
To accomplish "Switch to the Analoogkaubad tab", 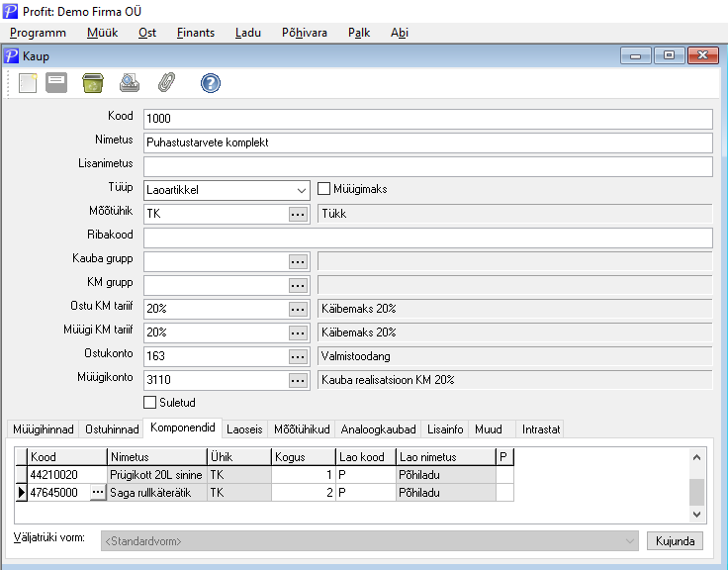I will (x=378, y=429).
